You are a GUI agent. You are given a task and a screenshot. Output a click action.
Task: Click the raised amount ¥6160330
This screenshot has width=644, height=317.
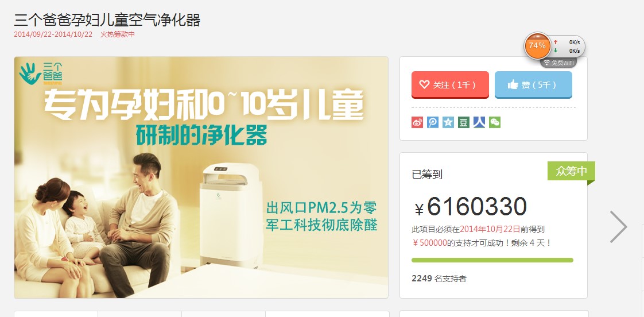click(x=471, y=207)
